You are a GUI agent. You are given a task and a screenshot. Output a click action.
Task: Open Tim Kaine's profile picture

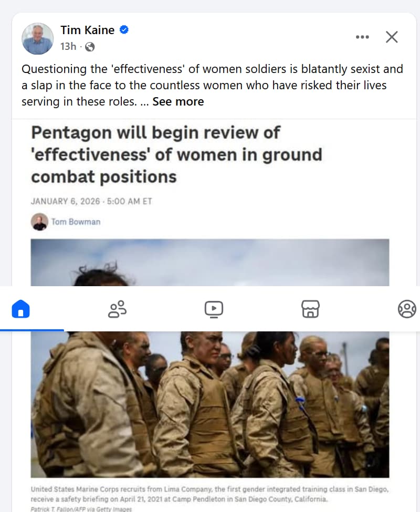[x=37, y=38]
